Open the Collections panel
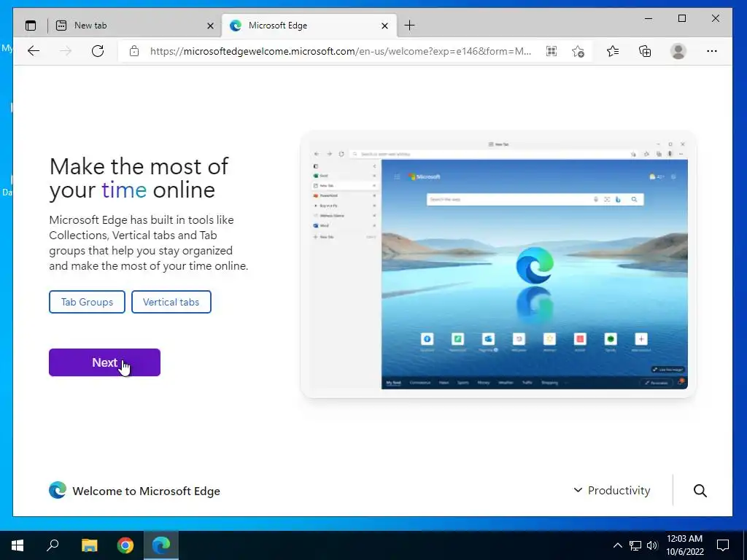This screenshot has height=560, width=747. [645, 51]
